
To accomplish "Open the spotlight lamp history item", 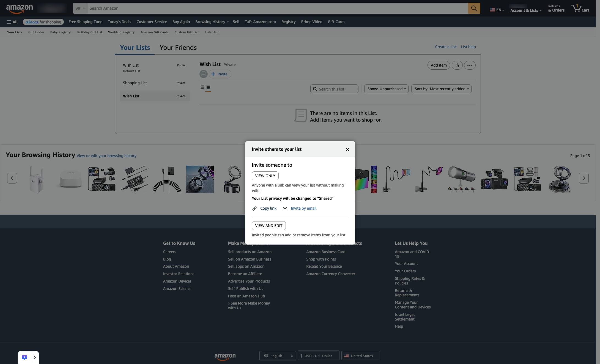I will pyautogui.click(x=462, y=179).
